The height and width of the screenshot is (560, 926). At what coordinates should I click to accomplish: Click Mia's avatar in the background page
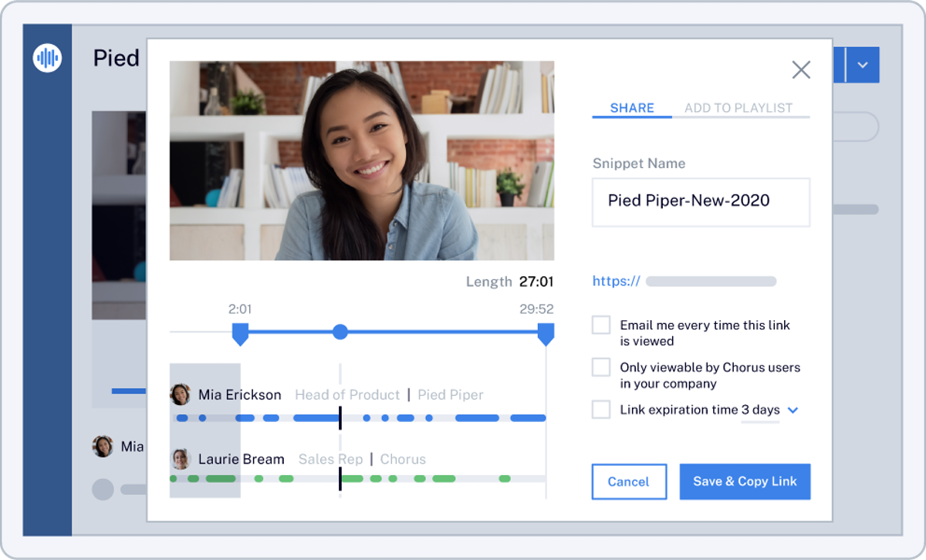[x=103, y=446]
